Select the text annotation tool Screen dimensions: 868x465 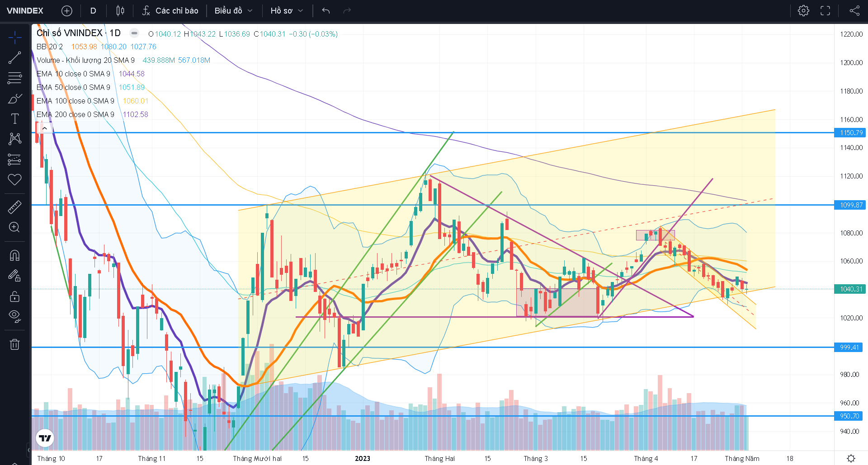pos(15,119)
